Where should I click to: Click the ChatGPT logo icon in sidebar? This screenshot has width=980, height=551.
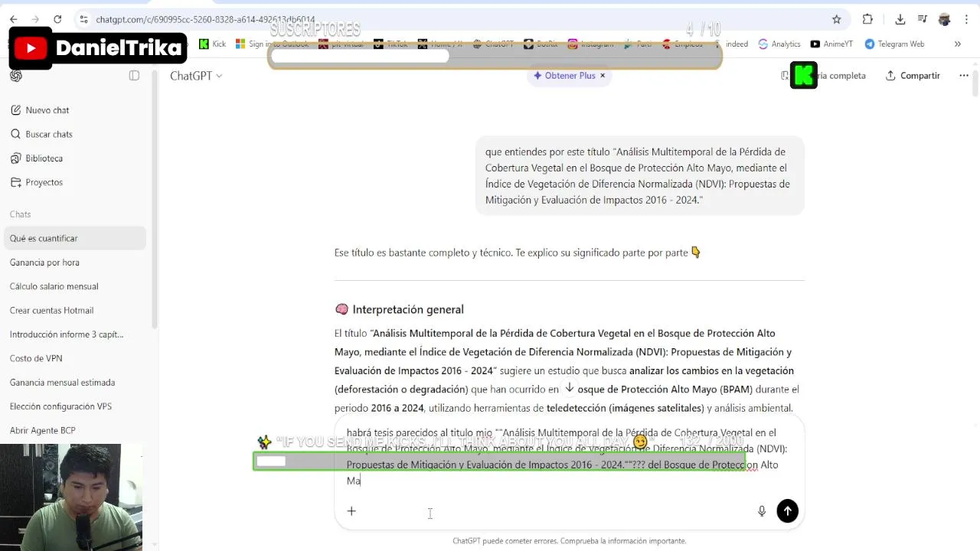[16, 76]
